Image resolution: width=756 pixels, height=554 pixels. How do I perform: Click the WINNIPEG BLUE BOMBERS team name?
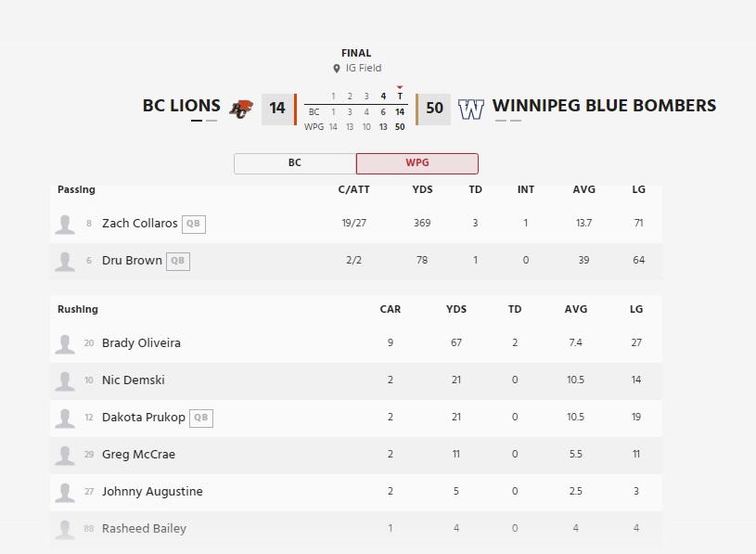click(604, 106)
